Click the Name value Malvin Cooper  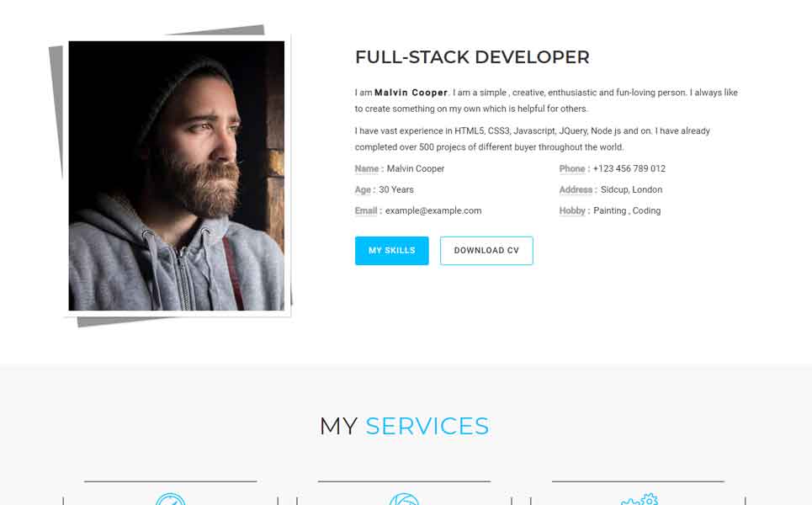[416, 169]
